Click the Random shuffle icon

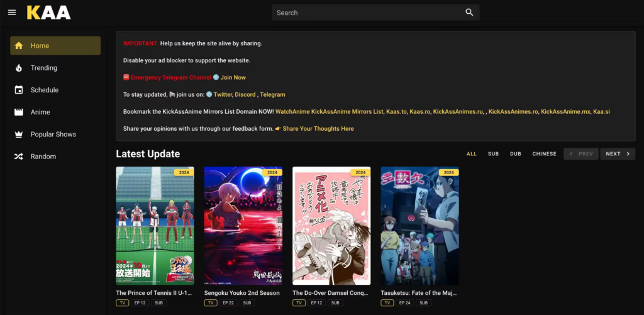tap(18, 157)
